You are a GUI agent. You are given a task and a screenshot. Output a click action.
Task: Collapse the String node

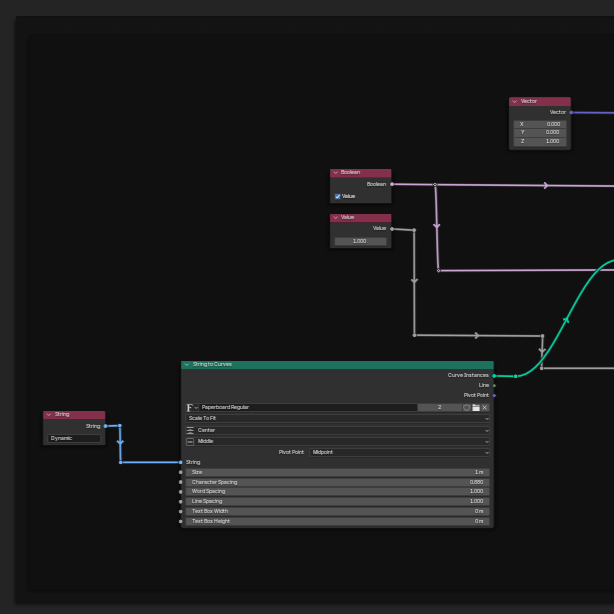click(x=49, y=415)
